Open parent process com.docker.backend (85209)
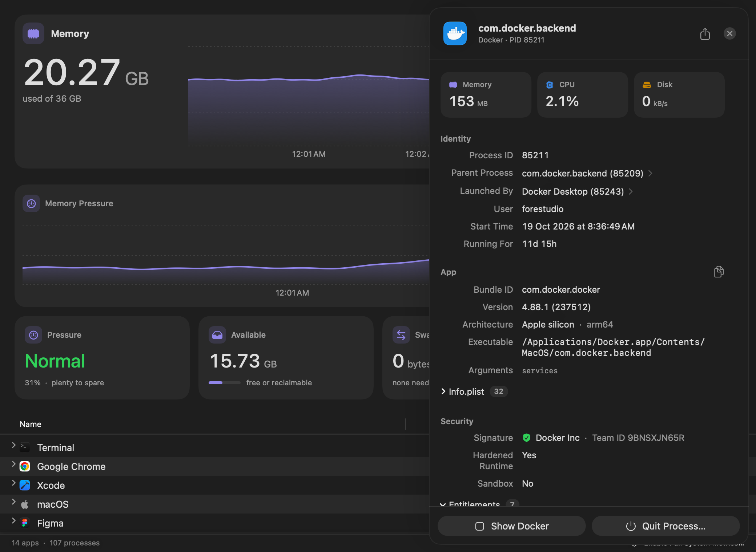The width and height of the screenshot is (756, 552). [x=587, y=173]
